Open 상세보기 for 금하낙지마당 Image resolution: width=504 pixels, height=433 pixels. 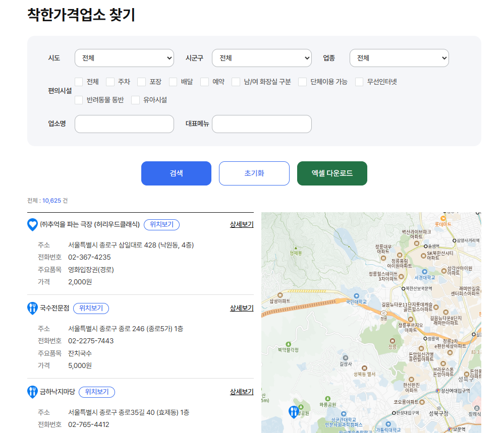242,392
